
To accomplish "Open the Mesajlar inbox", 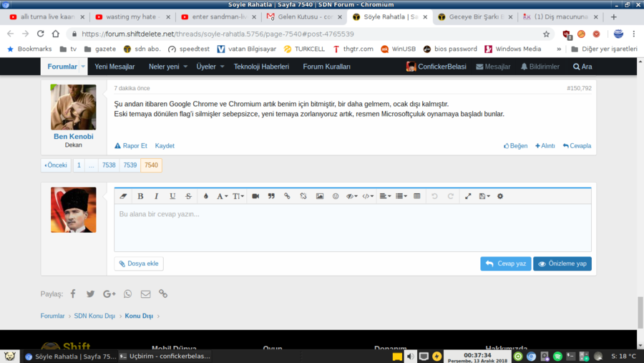I will tap(493, 67).
